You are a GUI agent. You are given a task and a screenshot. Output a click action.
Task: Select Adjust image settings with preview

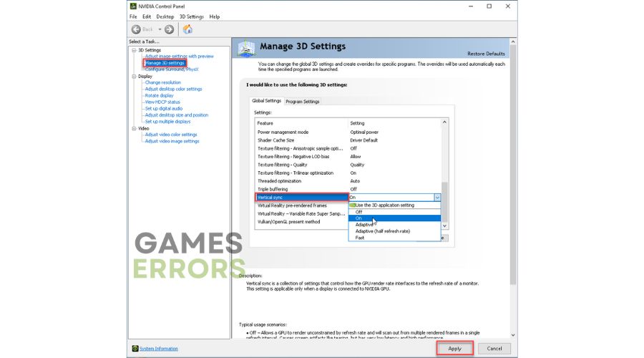pos(179,57)
